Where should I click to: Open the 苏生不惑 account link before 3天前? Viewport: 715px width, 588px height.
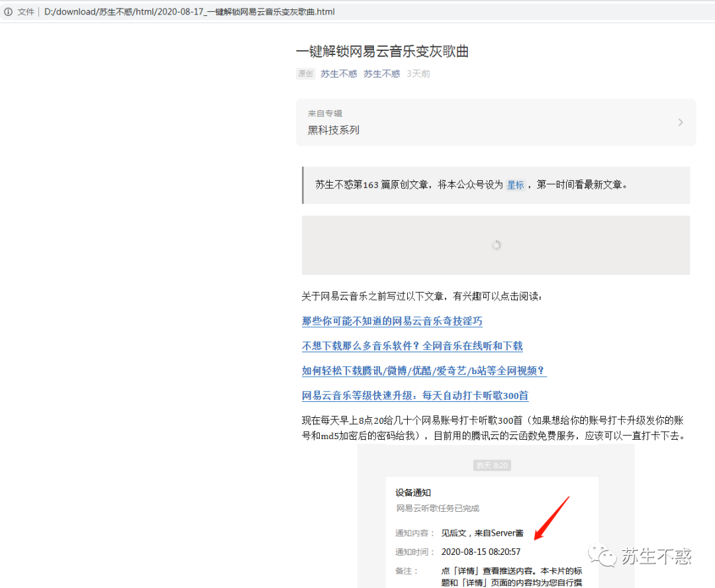click(382, 74)
